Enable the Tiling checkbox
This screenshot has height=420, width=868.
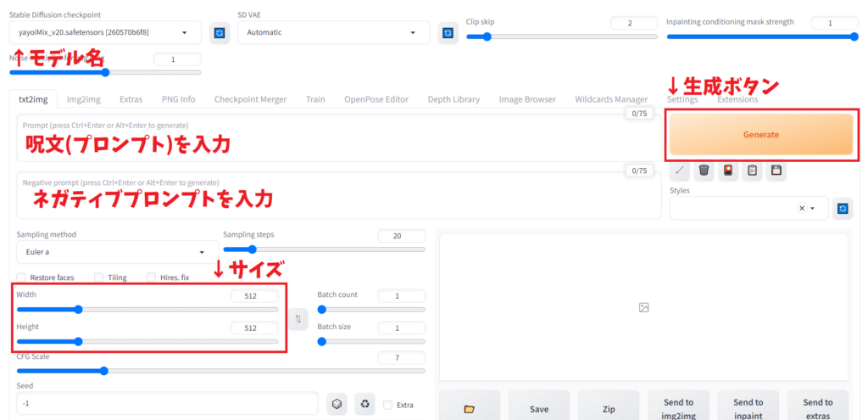[99, 277]
